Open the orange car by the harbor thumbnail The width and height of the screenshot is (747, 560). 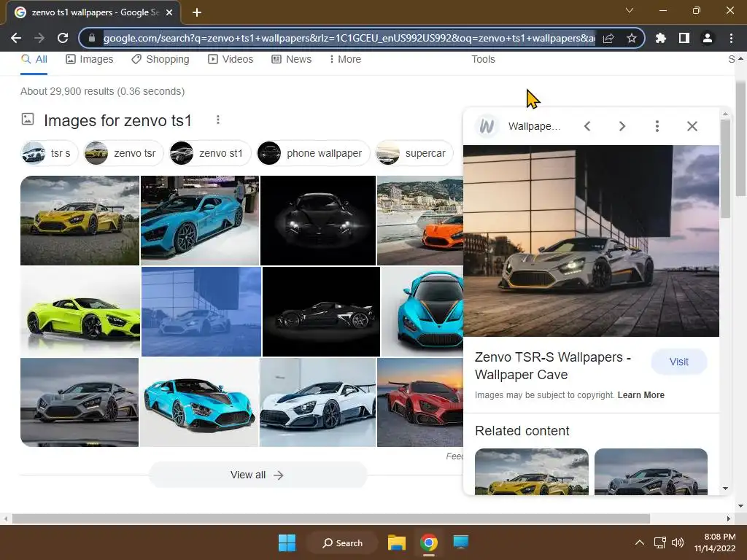[419, 220]
